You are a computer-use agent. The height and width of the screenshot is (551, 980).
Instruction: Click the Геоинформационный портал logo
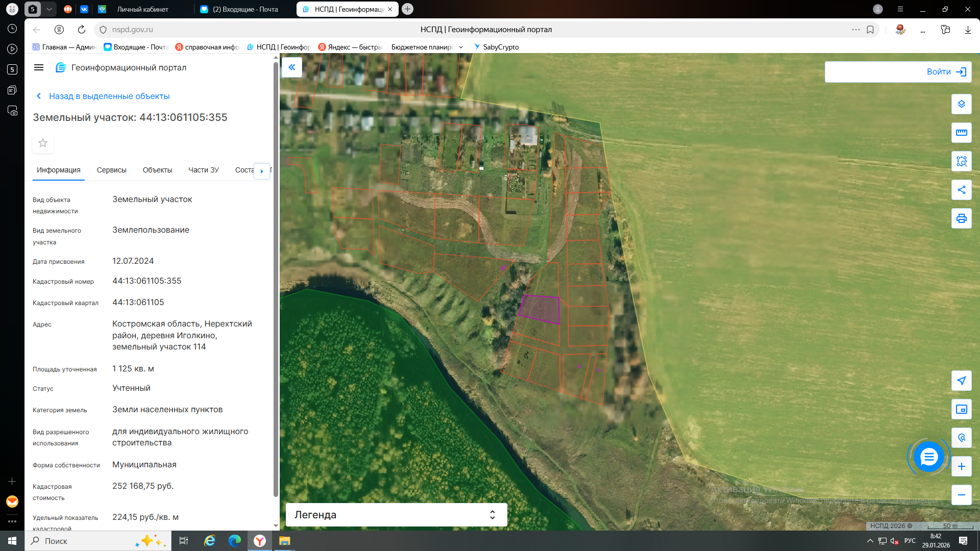coord(121,67)
